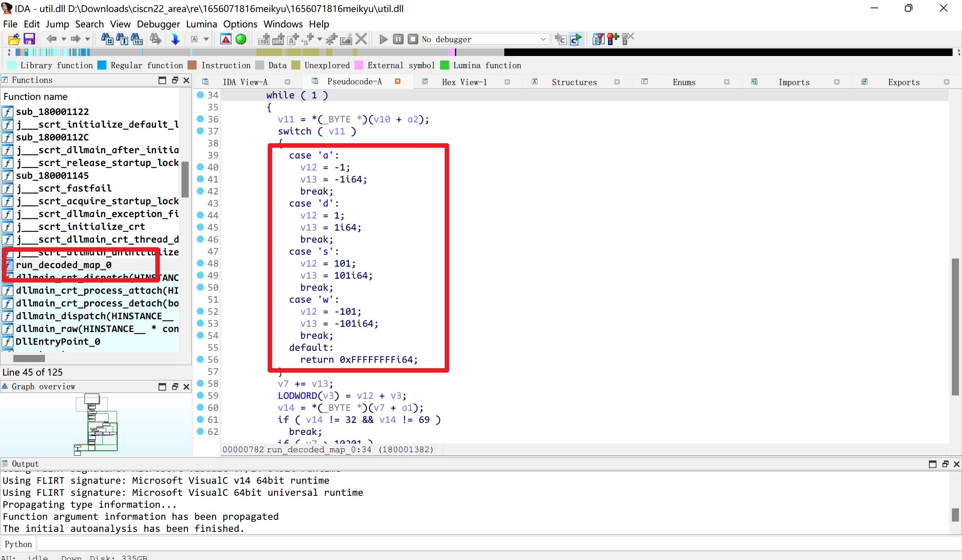Toggle breakpoint dot on line 58
This screenshot has height=560, width=962.
200,383
